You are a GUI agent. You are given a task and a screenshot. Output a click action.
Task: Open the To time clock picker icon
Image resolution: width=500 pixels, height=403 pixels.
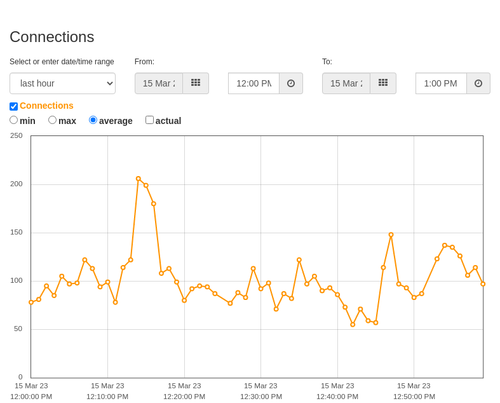click(x=478, y=83)
